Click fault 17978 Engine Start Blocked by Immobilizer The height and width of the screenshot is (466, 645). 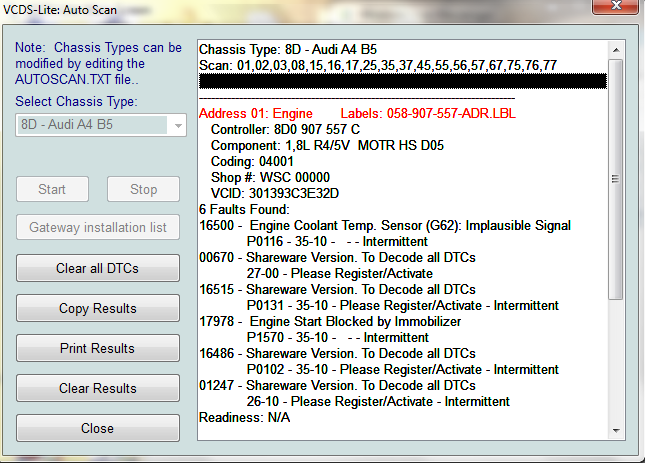tap(330, 322)
